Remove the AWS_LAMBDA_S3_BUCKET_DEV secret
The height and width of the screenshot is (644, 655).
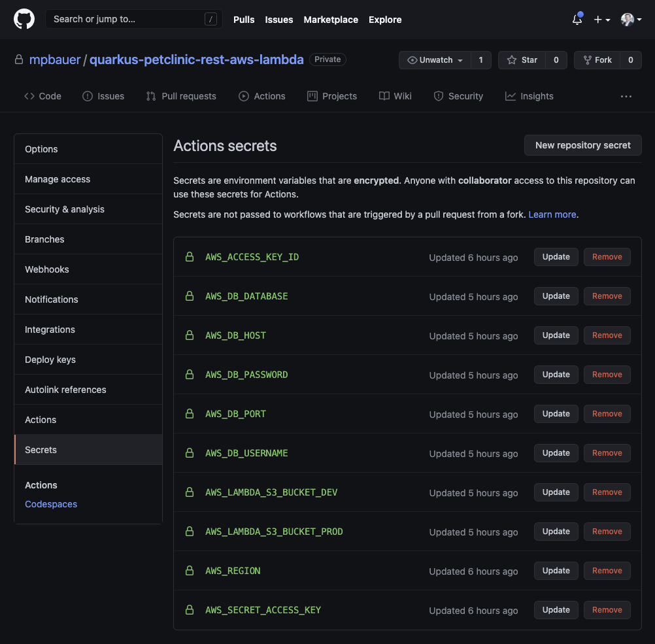coord(607,492)
